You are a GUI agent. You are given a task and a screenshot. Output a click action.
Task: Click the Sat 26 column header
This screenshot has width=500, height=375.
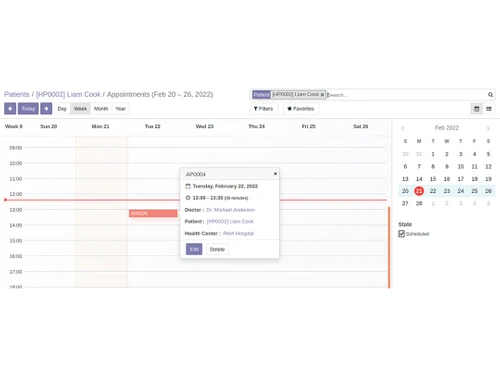361,127
